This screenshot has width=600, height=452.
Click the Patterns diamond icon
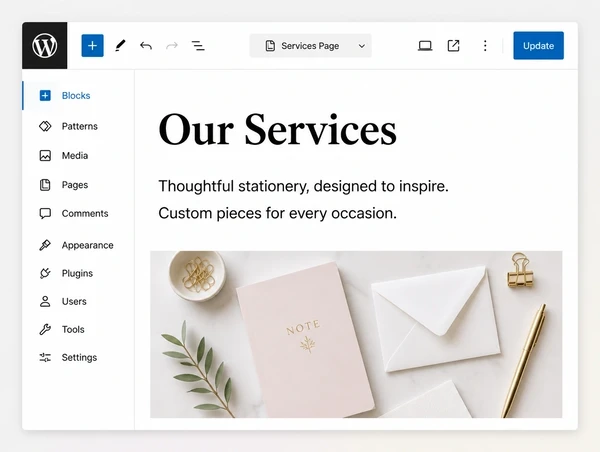click(x=45, y=126)
